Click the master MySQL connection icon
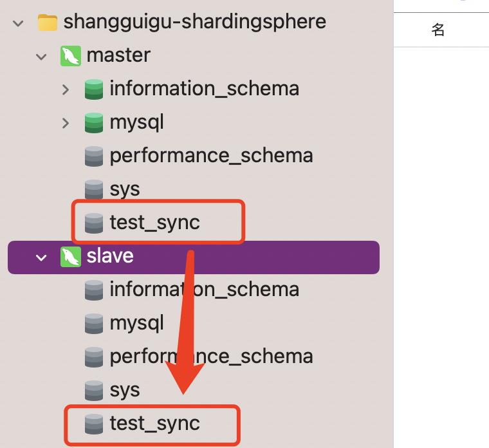 tap(70, 55)
